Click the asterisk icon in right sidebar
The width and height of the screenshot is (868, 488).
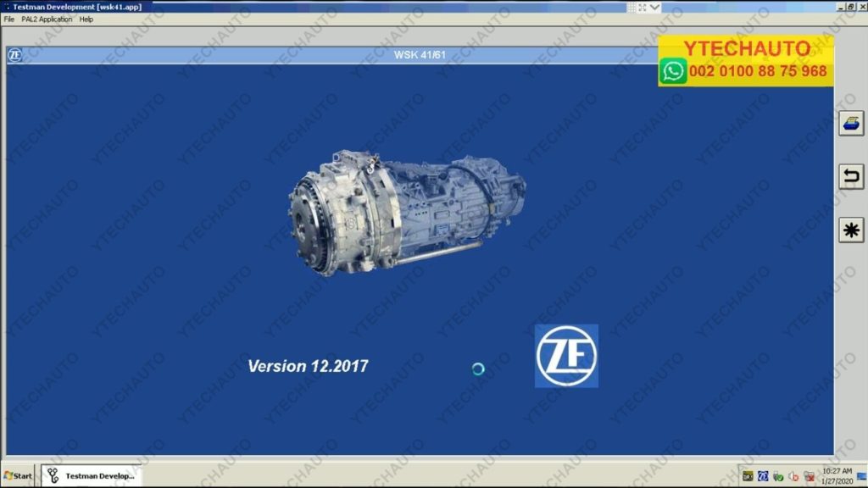coord(850,230)
